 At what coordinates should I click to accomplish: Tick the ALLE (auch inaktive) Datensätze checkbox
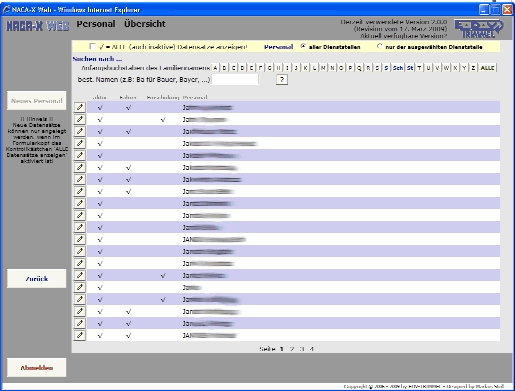coord(92,47)
